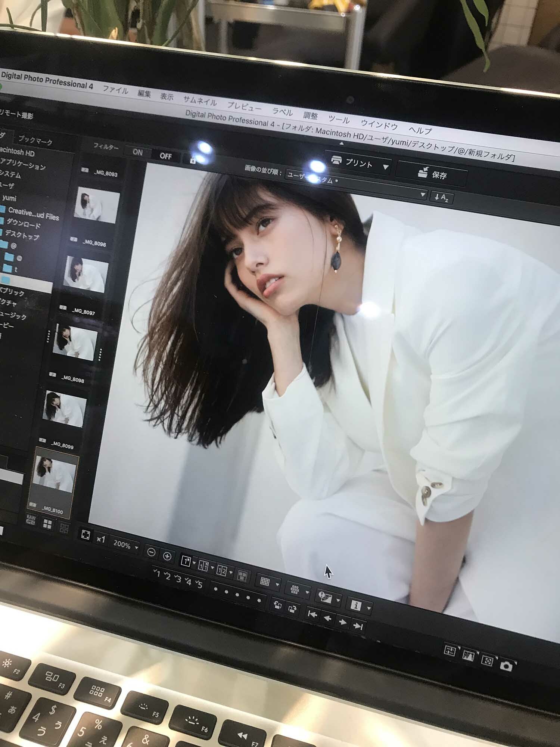Set preview zoom with the ×1 button
560x747 pixels.
(101, 539)
